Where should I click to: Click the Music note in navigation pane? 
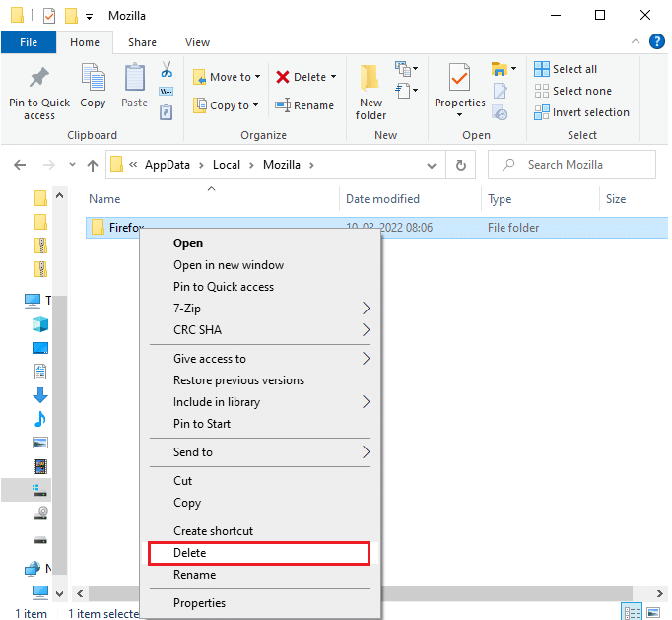[x=40, y=419]
